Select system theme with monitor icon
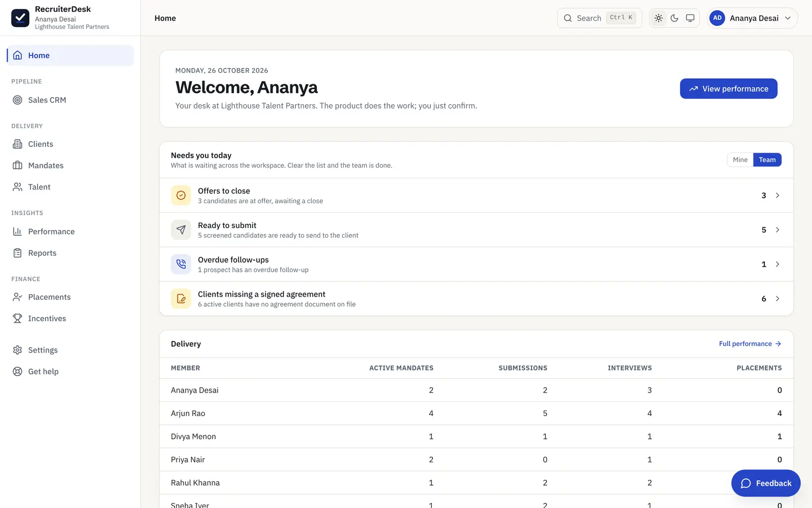Image resolution: width=812 pixels, height=508 pixels. click(x=690, y=18)
